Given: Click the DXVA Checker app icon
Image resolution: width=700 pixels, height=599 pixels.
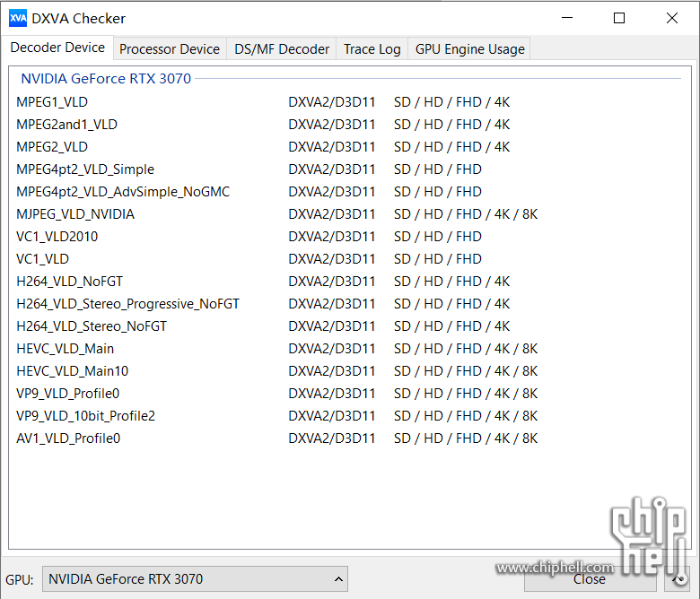Looking at the screenshot, I should pos(18,18).
